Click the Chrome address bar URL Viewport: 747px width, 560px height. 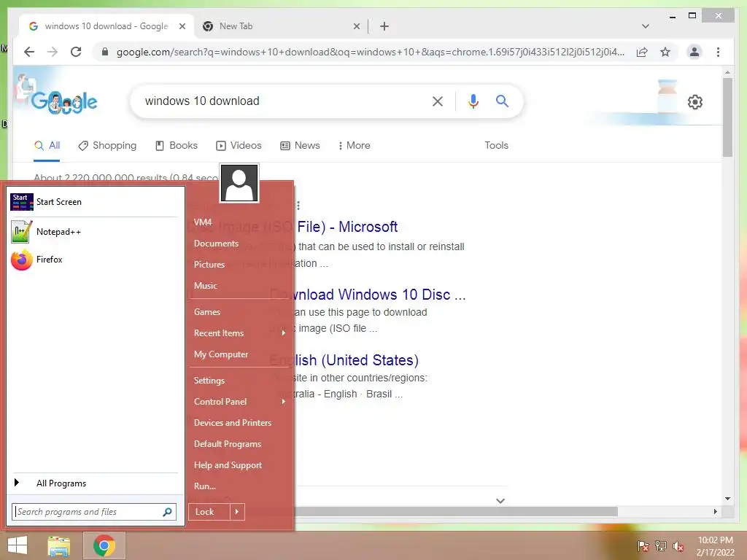[370, 52]
